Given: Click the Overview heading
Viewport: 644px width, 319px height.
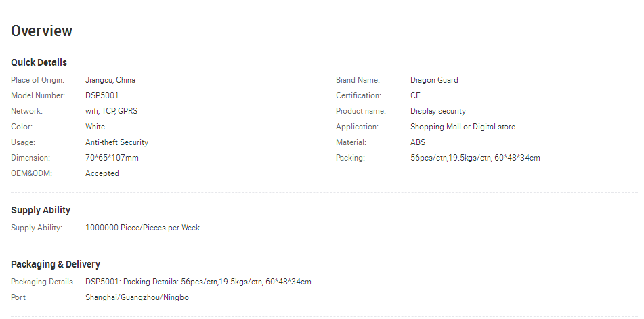Looking at the screenshot, I should [x=41, y=30].
